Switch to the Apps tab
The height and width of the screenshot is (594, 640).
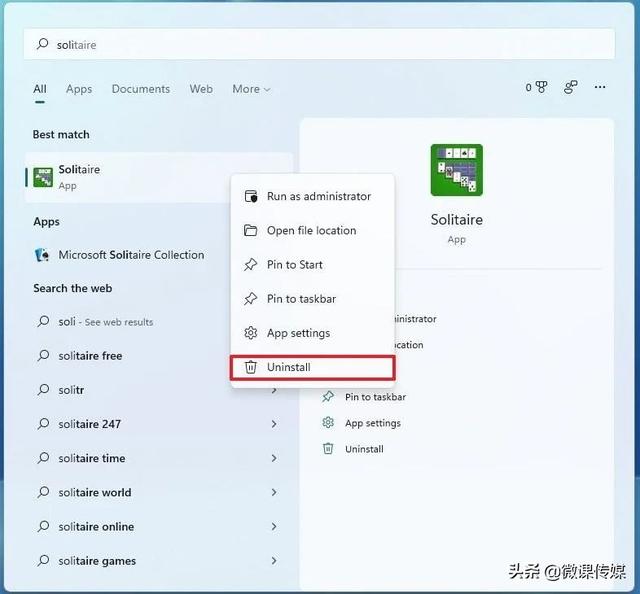point(79,89)
